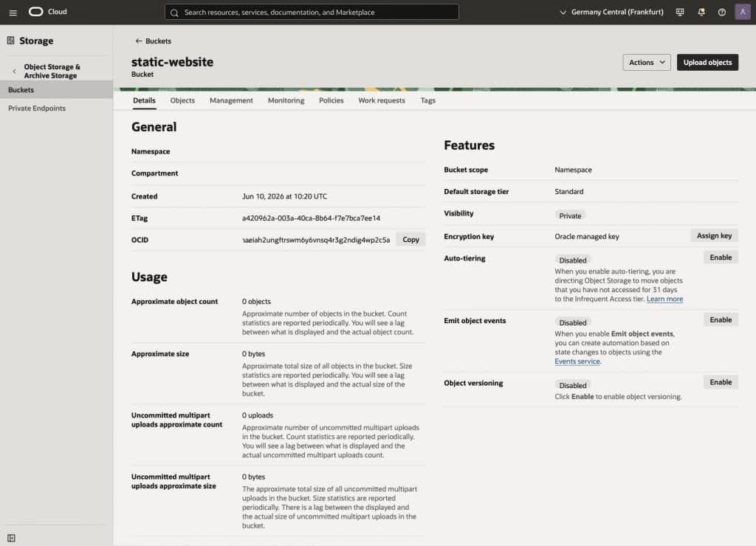Click the Bucket scope 'Namespace' value
The height and width of the screenshot is (546, 756).
coord(573,170)
